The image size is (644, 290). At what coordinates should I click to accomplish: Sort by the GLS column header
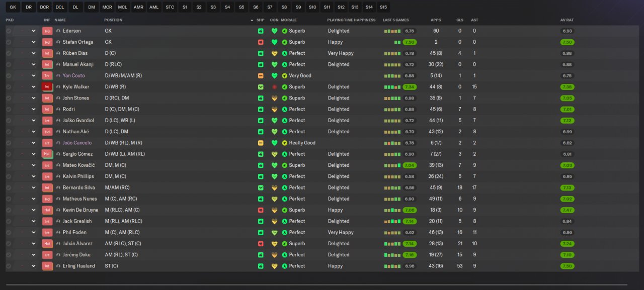click(460, 20)
